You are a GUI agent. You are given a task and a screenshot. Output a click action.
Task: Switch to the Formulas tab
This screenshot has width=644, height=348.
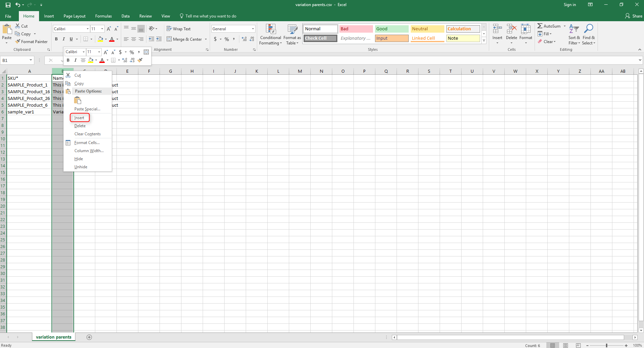click(103, 16)
